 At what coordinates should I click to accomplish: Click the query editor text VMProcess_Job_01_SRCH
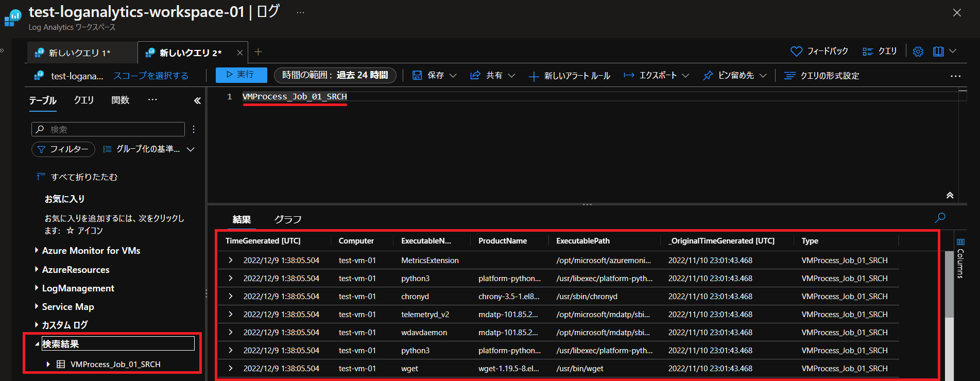295,97
